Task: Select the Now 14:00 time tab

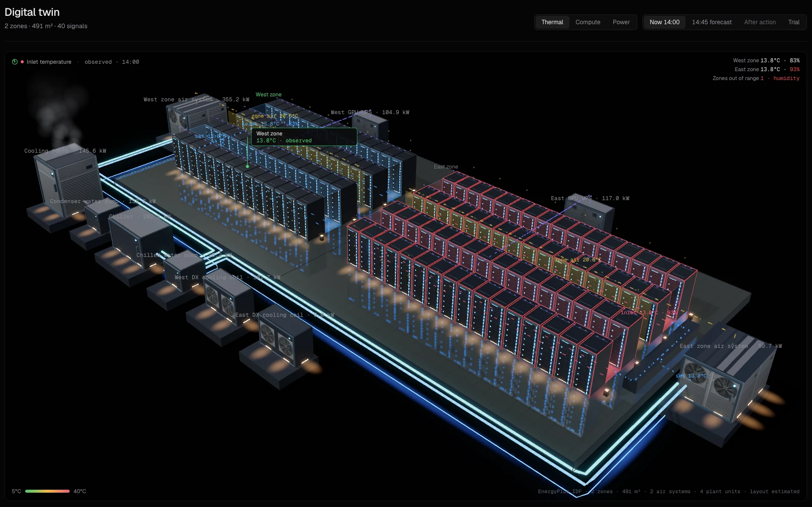Action: (664, 22)
